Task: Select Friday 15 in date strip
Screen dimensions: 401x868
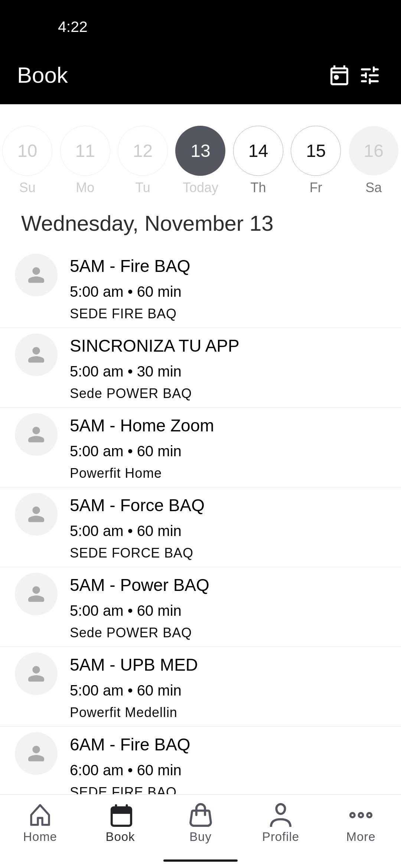Action: (x=316, y=151)
